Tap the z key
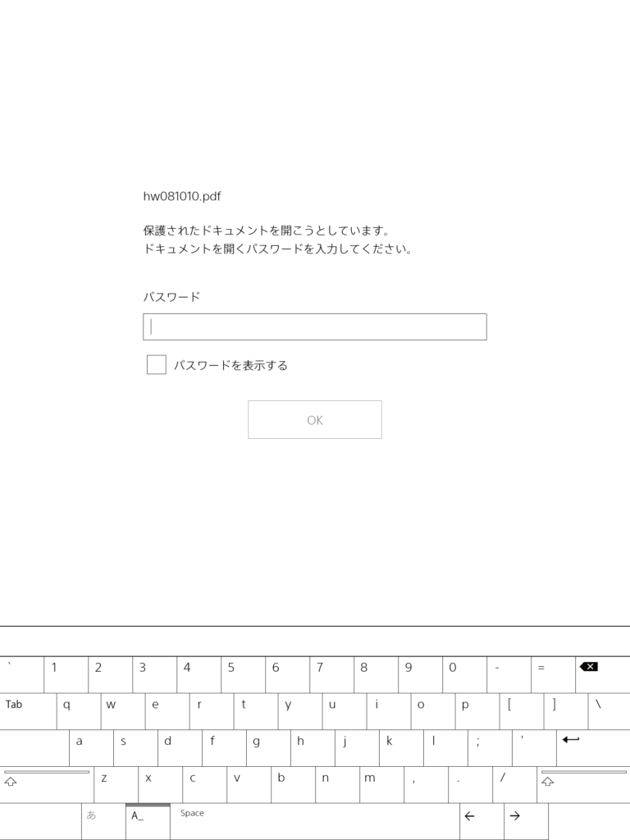This screenshot has height=840, width=630. (x=116, y=785)
